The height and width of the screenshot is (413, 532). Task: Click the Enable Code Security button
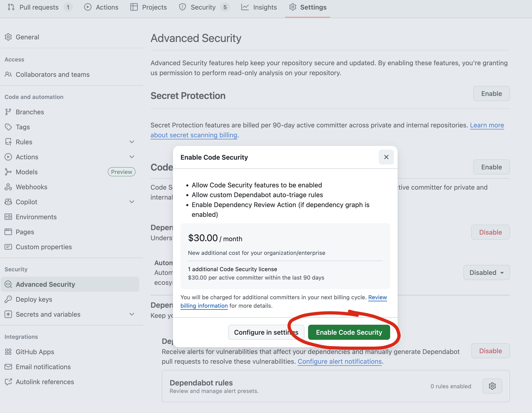coord(349,332)
